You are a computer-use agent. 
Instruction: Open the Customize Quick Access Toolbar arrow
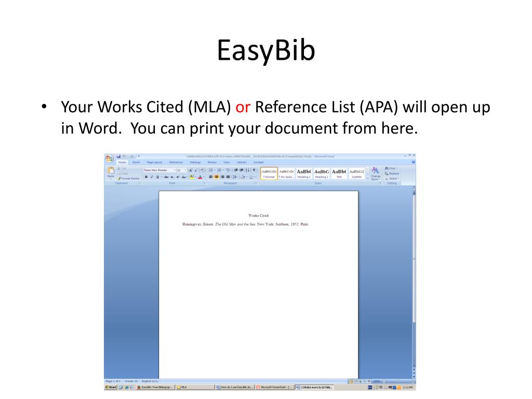point(139,156)
